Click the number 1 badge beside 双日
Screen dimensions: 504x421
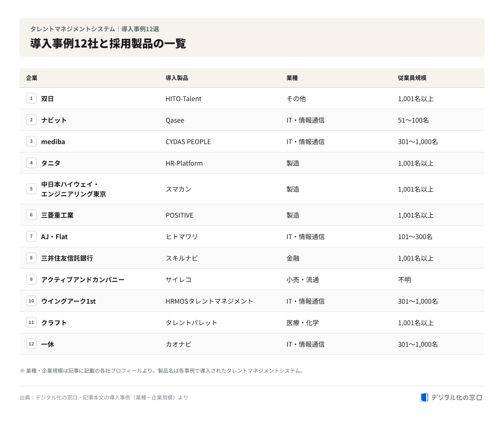[x=31, y=98]
